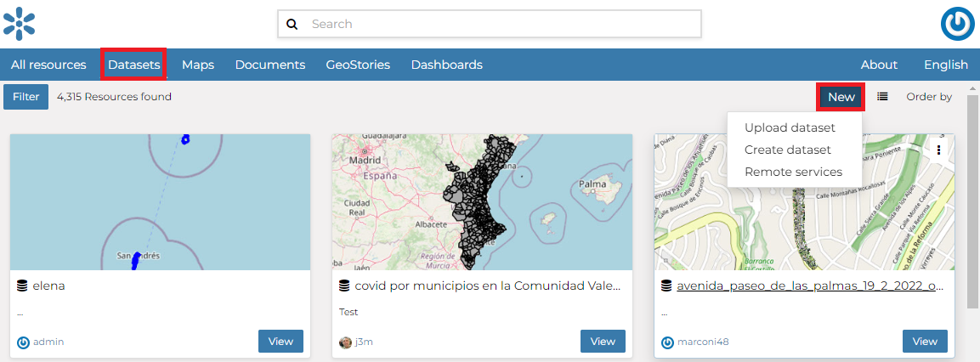This screenshot has height=362, width=980.
Task: Choose Remote services from menu
Action: pos(795,172)
